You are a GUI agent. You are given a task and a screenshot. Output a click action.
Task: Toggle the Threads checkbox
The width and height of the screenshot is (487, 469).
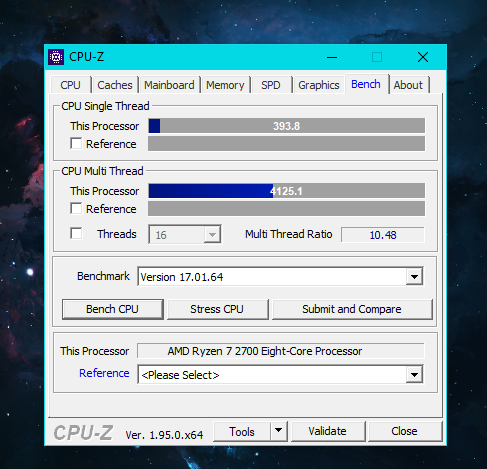point(76,233)
